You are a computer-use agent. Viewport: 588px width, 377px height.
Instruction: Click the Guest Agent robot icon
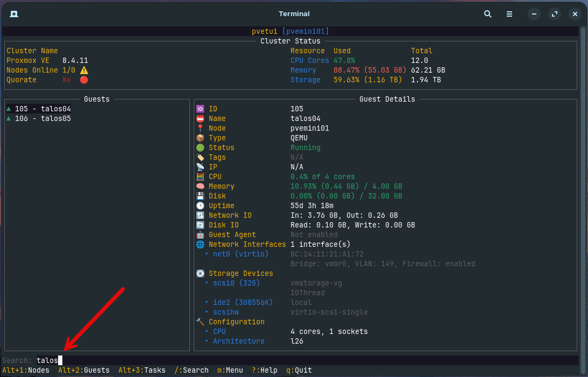(200, 234)
